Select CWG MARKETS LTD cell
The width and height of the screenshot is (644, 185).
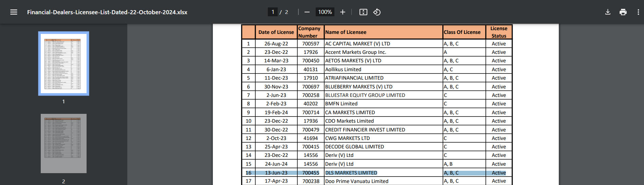click(x=383, y=138)
